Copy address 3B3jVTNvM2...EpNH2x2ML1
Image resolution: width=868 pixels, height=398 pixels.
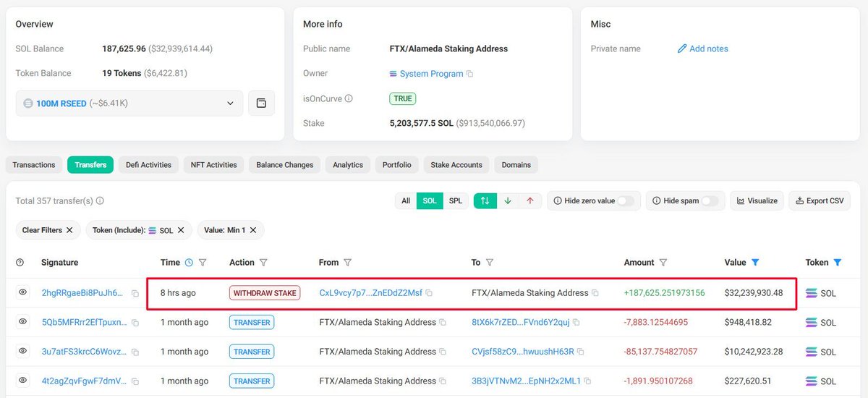(x=587, y=381)
